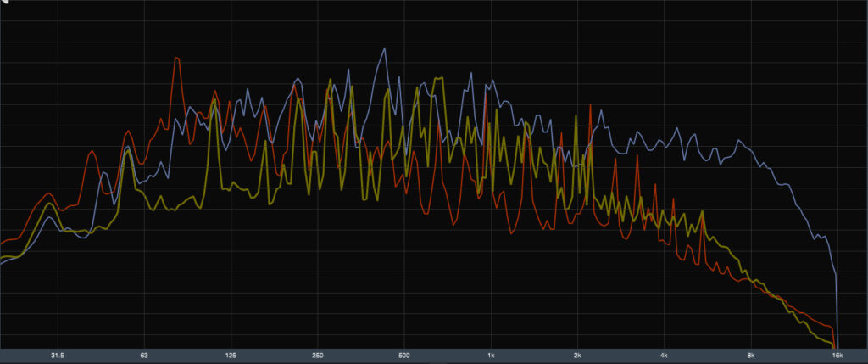Image resolution: width=868 pixels, height=364 pixels.
Task: Click the 500 Hz frequency axis label
Action: [x=404, y=356]
